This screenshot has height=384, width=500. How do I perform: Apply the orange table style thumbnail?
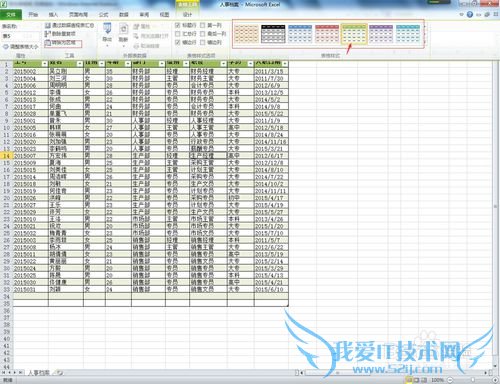point(246,34)
